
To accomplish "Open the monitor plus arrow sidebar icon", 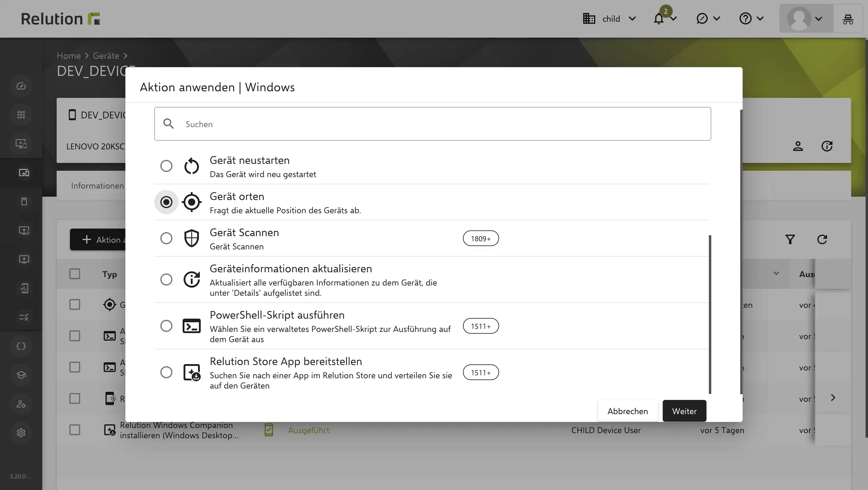I will tap(24, 231).
